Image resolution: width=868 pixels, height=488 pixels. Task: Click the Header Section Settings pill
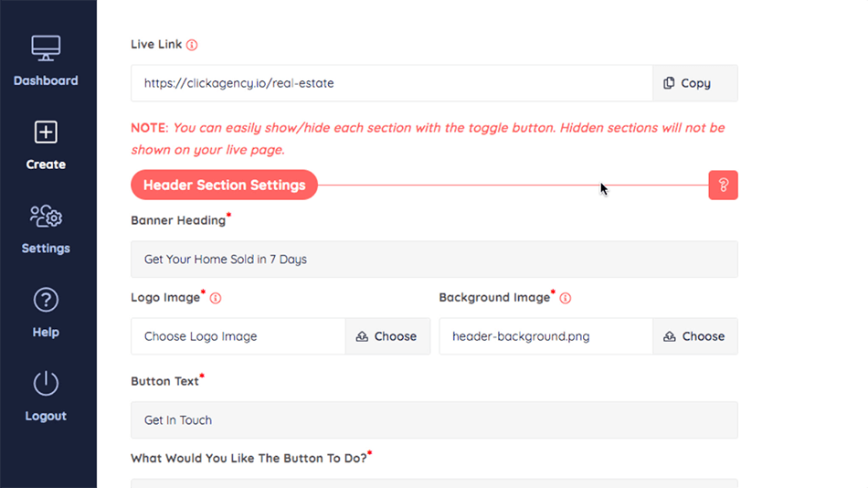(x=224, y=186)
